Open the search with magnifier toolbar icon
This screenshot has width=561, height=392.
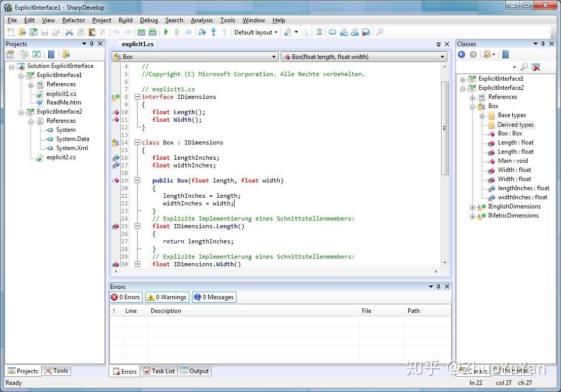(381, 32)
